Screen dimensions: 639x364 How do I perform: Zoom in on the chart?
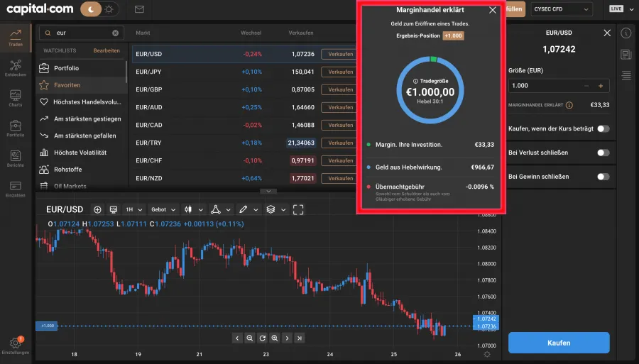click(274, 338)
